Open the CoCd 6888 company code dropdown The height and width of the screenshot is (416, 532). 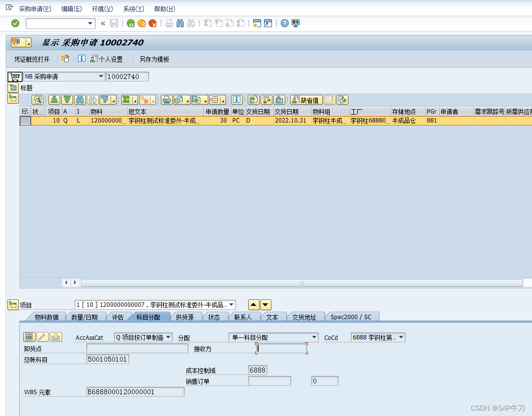(401, 337)
